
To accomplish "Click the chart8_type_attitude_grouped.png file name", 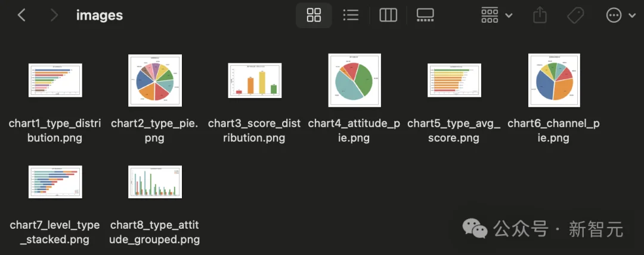I will [155, 232].
